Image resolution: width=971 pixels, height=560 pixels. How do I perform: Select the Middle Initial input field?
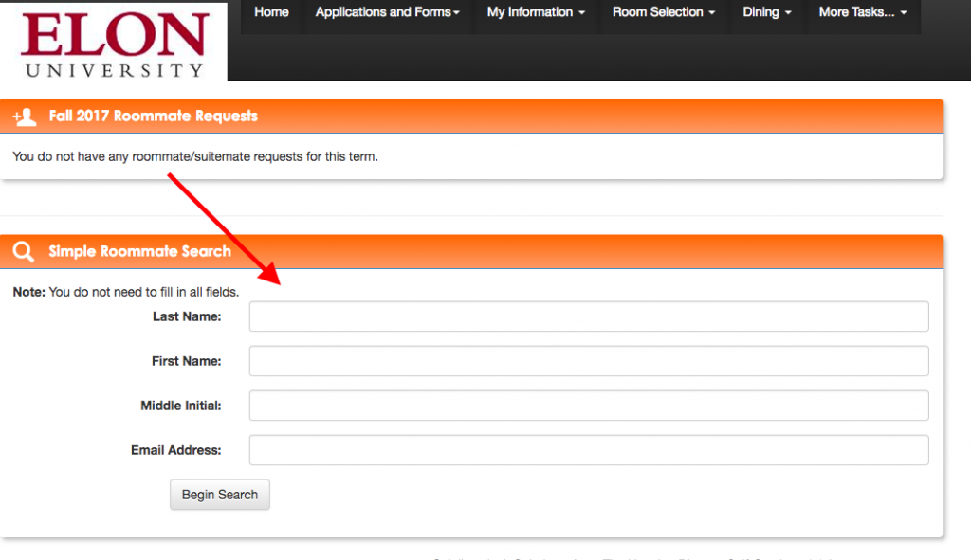tap(588, 406)
